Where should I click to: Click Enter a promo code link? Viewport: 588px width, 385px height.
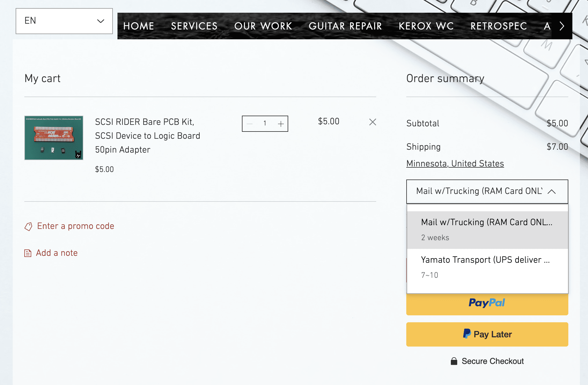[76, 226]
